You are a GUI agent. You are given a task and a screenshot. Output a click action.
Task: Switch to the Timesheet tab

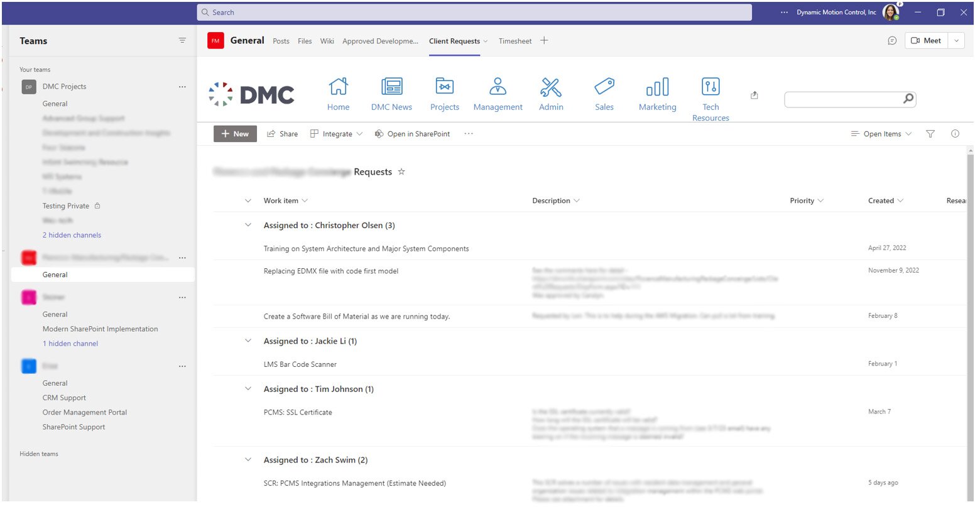(515, 41)
